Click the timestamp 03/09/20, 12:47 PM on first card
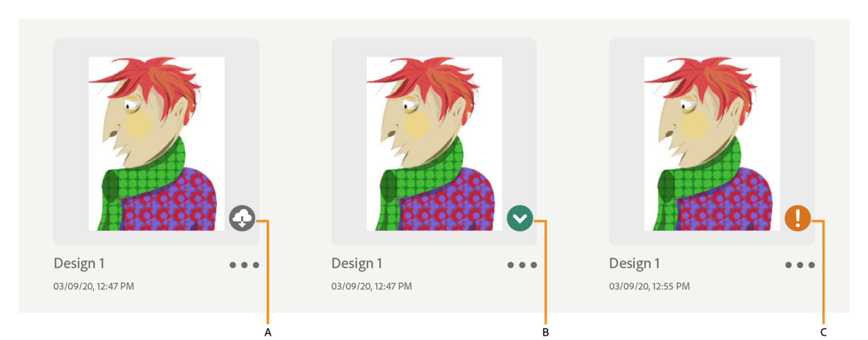This screenshot has width=868, height=340. [94, 286]
